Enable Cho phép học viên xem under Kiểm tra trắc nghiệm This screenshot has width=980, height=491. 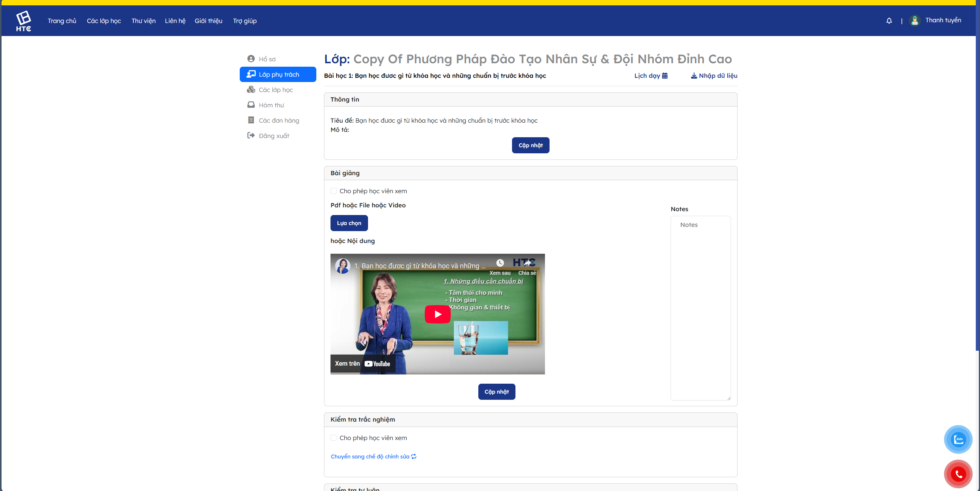pyautogui.click(x=334, y=438)
